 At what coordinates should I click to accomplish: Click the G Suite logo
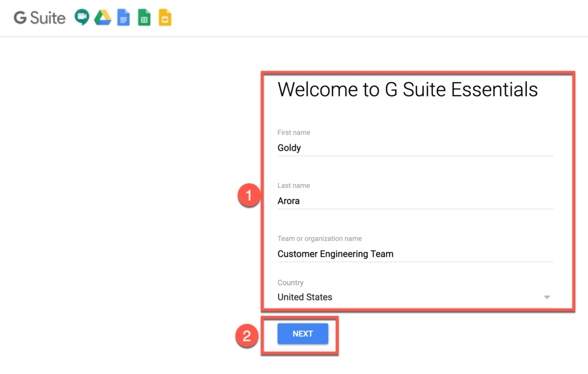(x=39, y=18)
